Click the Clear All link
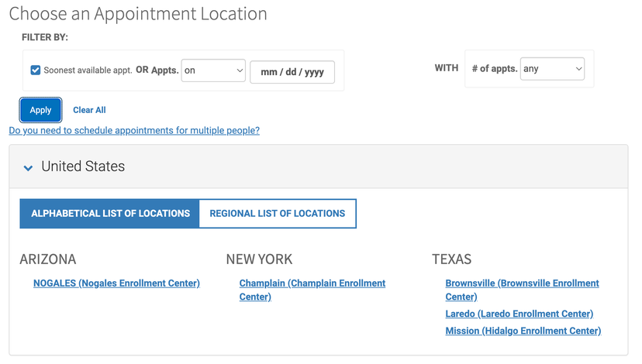The height and width of the screenshot is (364, 642). click(x=89, y=110)
